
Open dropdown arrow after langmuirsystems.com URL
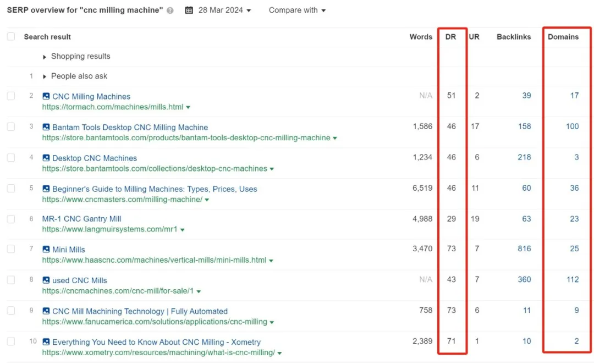182,230
